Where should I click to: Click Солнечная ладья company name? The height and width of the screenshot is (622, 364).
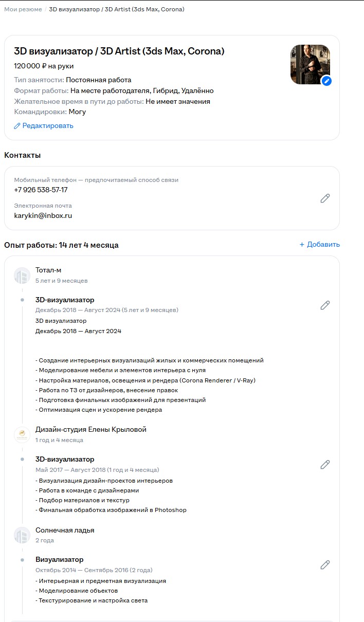click(65, 530)
